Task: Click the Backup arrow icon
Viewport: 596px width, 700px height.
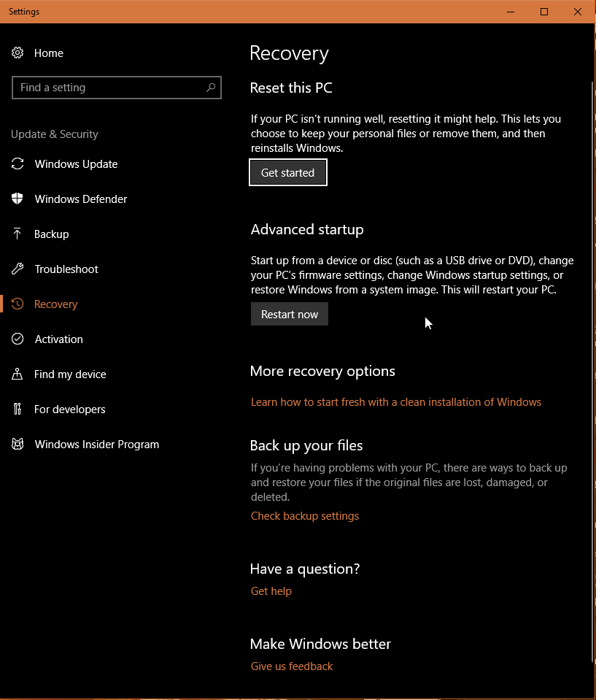Action: tap(18, 234)
